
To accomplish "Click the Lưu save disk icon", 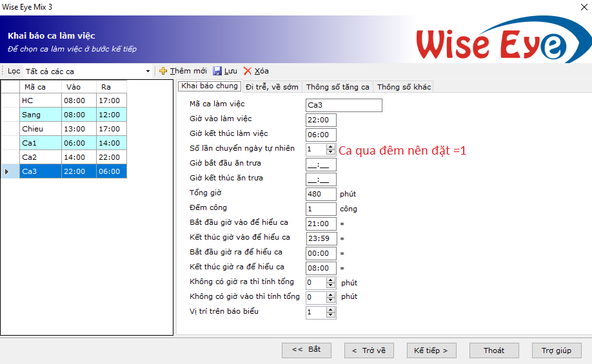I will point(217,71).
